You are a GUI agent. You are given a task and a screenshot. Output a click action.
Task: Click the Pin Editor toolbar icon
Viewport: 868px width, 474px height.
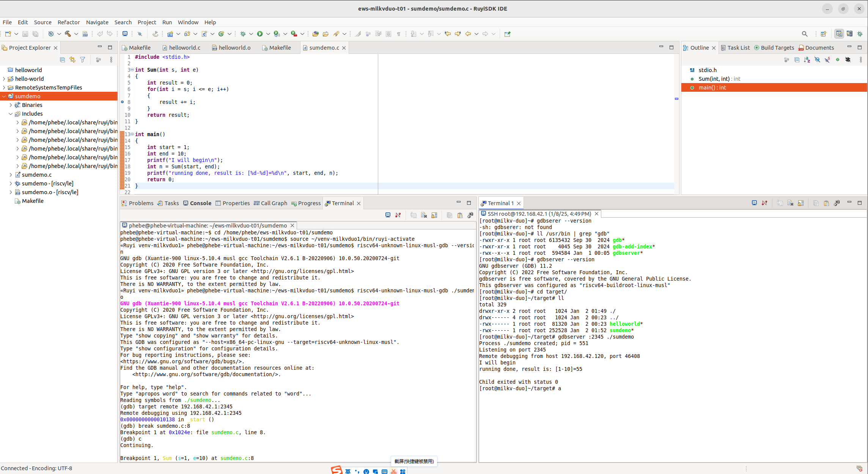click(x=507, y=34)
